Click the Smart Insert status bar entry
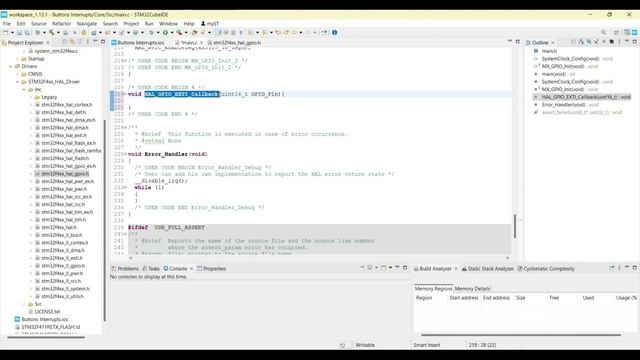 tap(427, 345)
